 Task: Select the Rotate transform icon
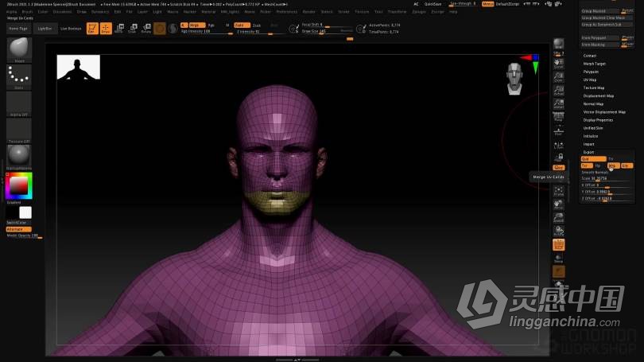pyautogui.click(x=146, y=29)
